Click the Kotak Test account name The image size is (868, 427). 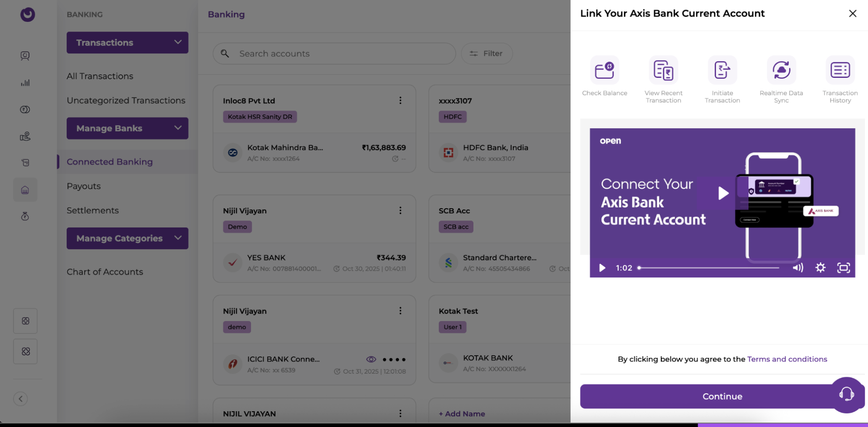pyautogui.click(x=458, y=311)
